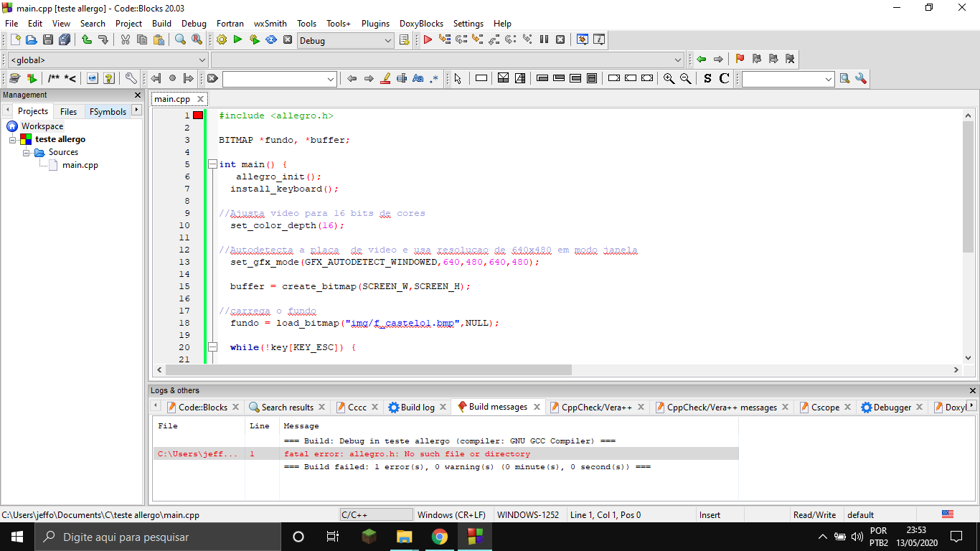Switch to the Debugger log tab
Image resolution: width=980 pixels, height=551 pixels.
tap(892, 407)
